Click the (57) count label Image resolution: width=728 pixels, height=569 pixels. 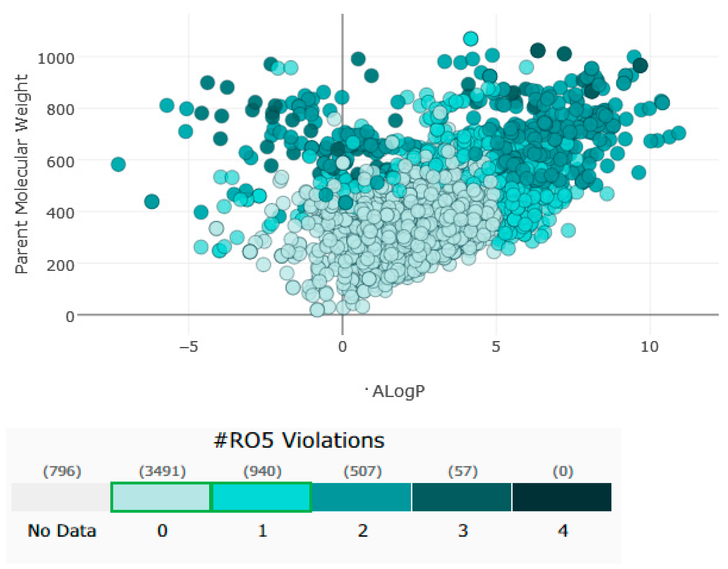click(463, 471)
